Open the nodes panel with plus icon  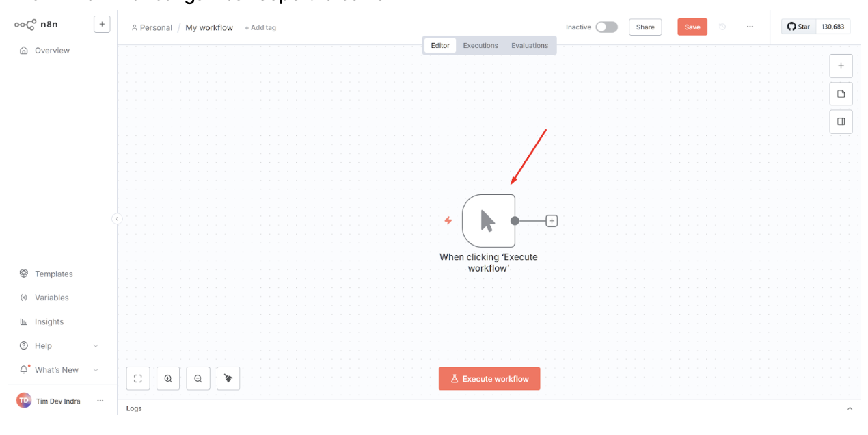coord(841,66)
